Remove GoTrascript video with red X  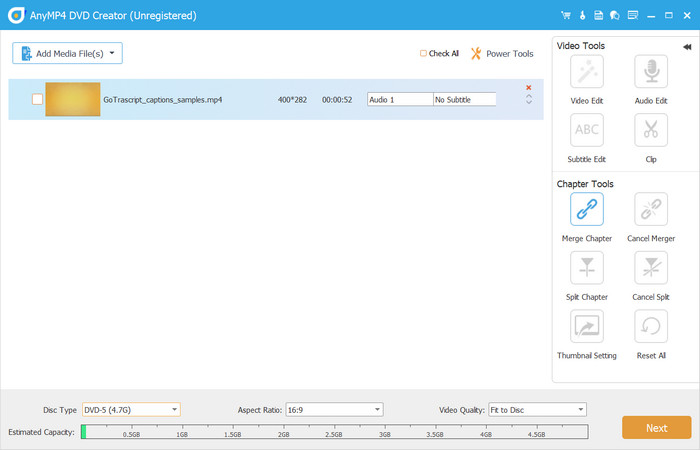point(529,88)
